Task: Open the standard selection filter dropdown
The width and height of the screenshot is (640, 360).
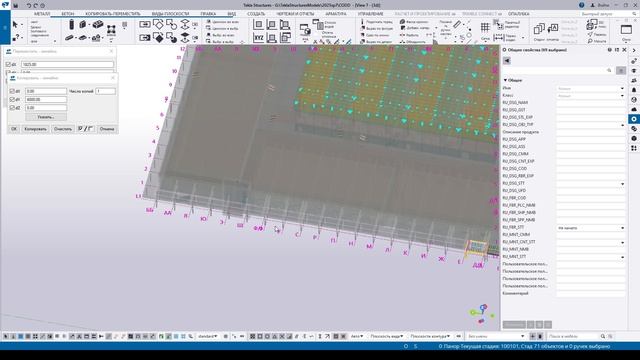Action: tap(209, 336)
